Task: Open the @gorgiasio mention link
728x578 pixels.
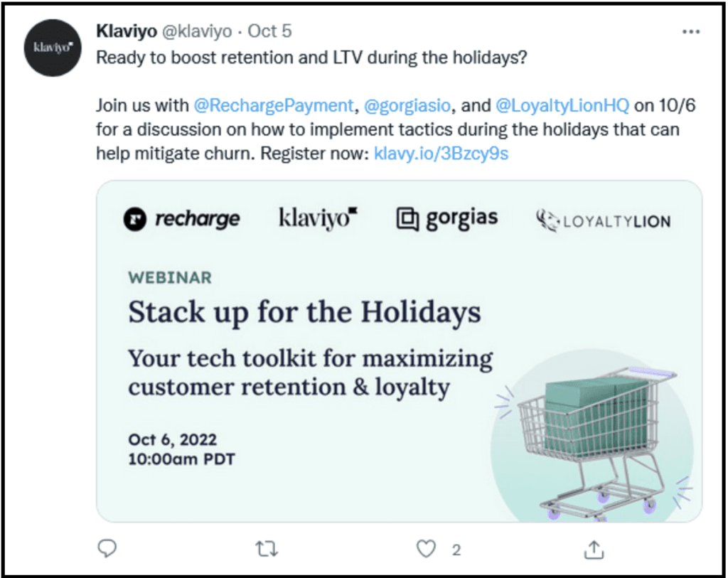Action: click(407, 106)
